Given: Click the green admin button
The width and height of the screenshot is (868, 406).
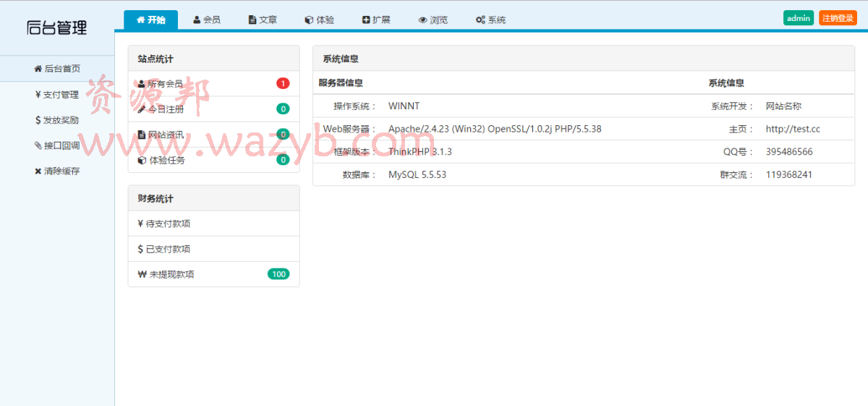Looking at the screenshot, I should 799,18.
